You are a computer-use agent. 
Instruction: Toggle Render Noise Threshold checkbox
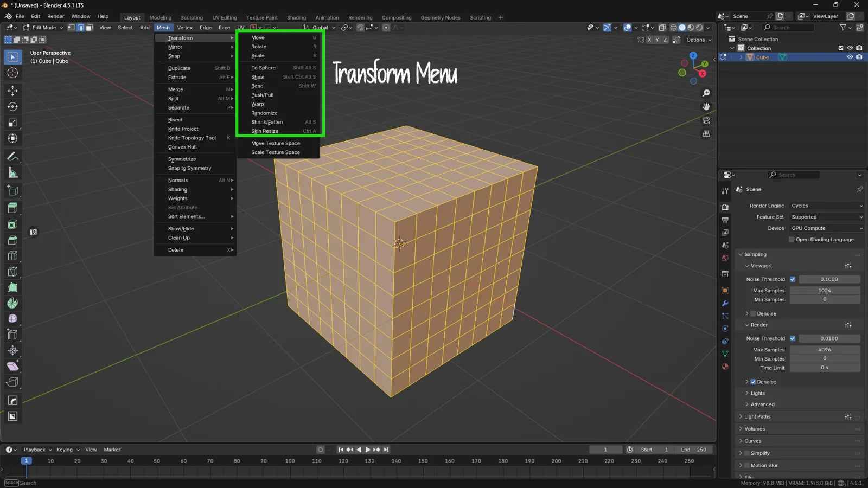pyautogui.click(x=793, y=338)
